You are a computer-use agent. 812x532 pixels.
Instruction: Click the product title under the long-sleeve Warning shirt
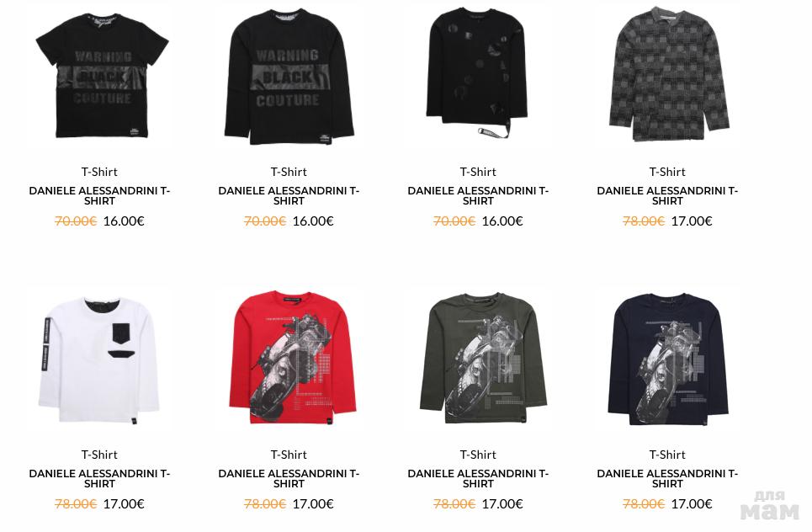click(x=289, y=196)
